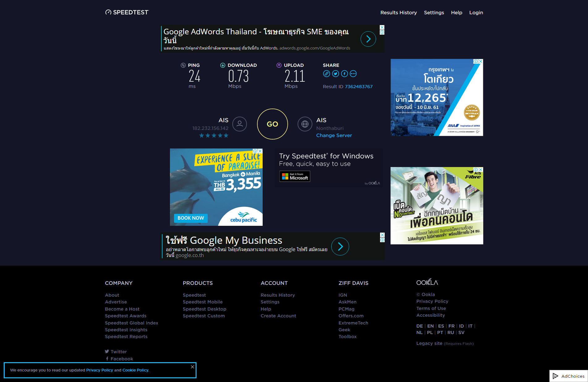The width and height of the screenshot is (588, 382).
Task: Open Speedtest Awards link
Action: [x=125, y=316]
